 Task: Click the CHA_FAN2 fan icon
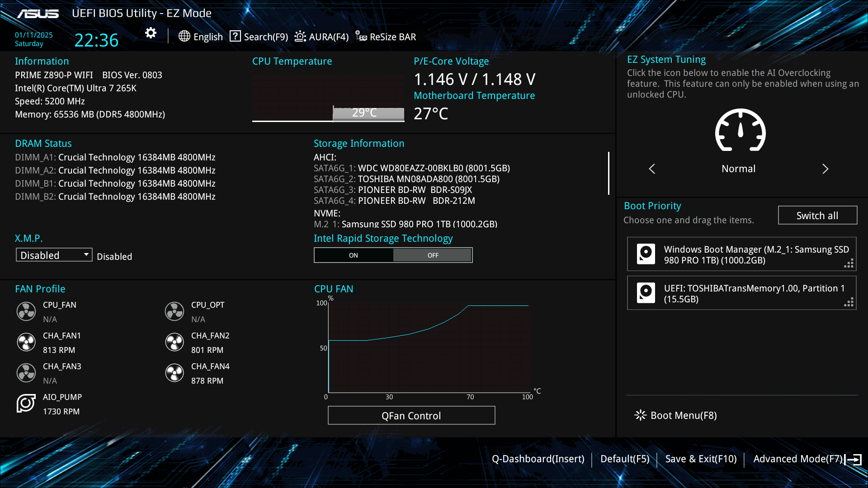(x=175, y=342)
